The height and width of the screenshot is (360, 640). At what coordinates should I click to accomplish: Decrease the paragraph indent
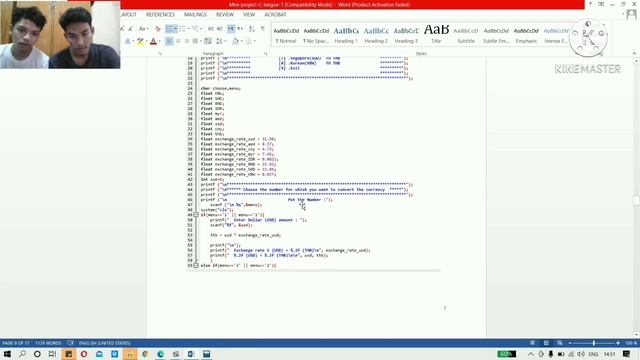tap(211, 29)
